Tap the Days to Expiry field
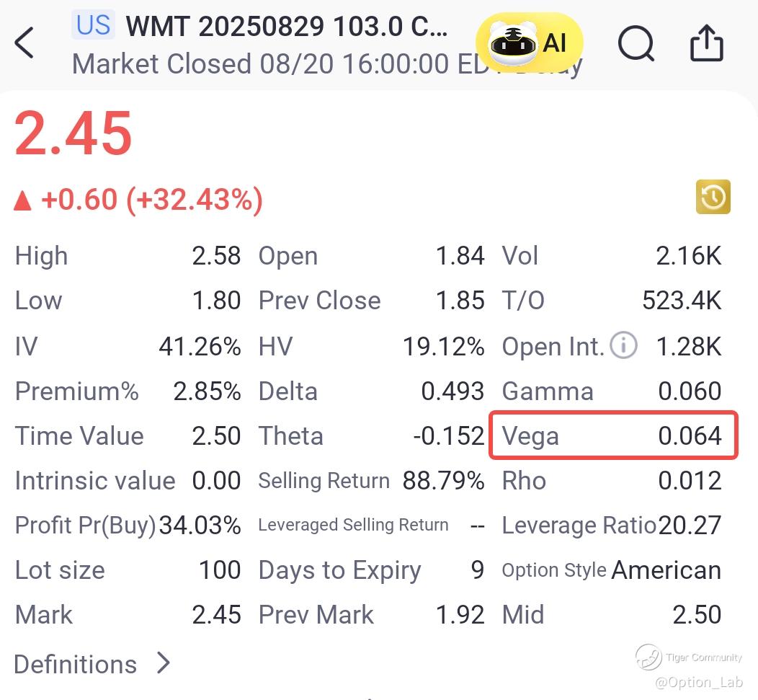The height and width of the screenshot is (700, 758). point(371,570)
